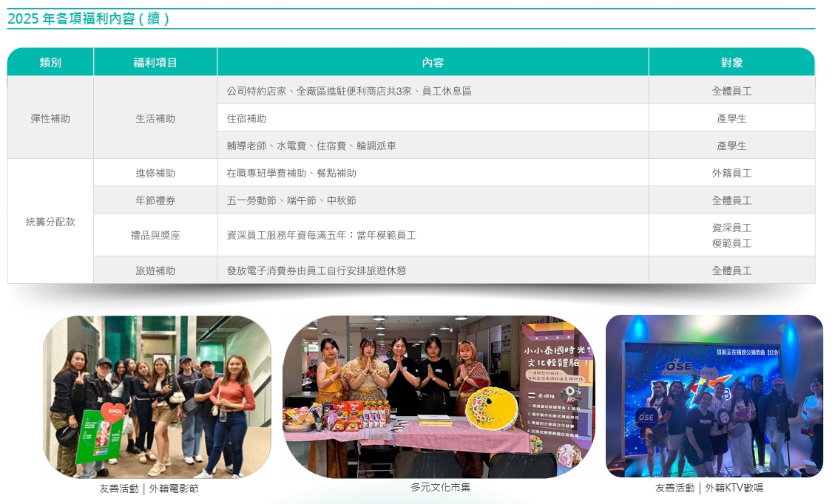835x504 pixels.
Task: Select the 統籌分配款 category cell
Action: [50, 222]
